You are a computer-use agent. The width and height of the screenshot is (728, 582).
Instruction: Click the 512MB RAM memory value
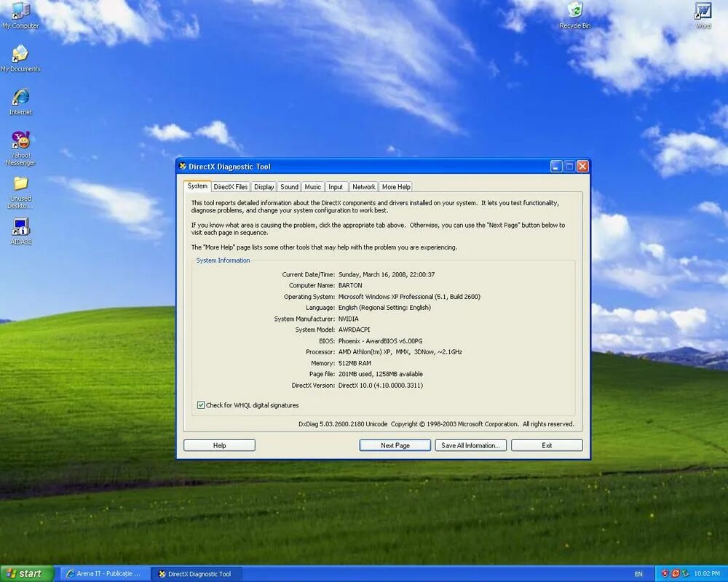click(355, 363)
